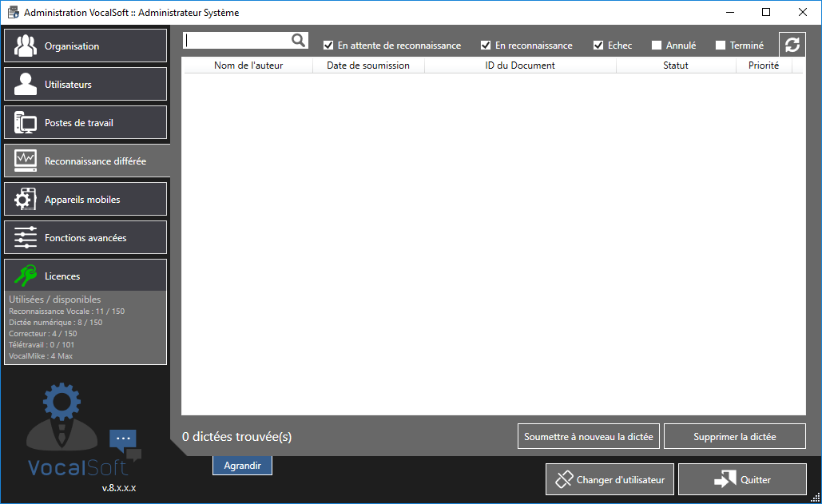Click the window resize grip corner

815,498
